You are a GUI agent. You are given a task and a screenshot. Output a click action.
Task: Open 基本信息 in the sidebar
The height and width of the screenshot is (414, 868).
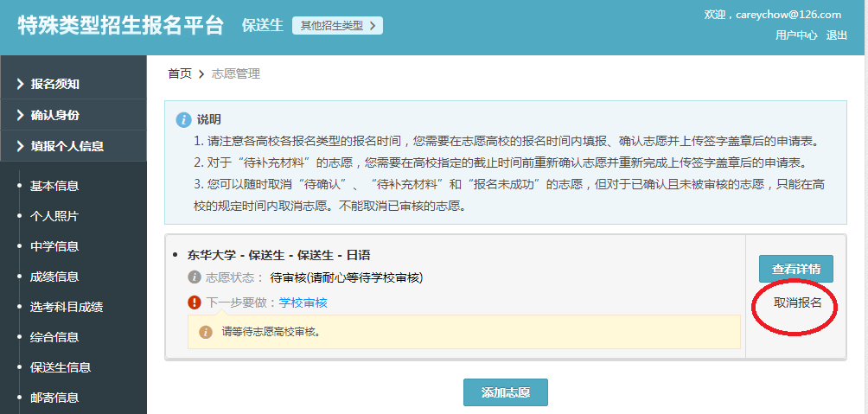tap(54, 186)
